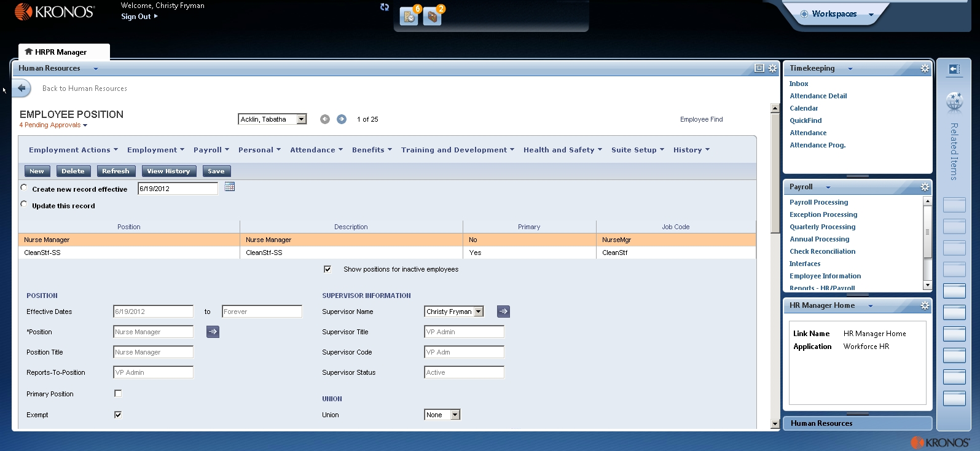Switch to HRPR Manager tab
Viewport: 980px width, 451px height.
click(64, 52)
